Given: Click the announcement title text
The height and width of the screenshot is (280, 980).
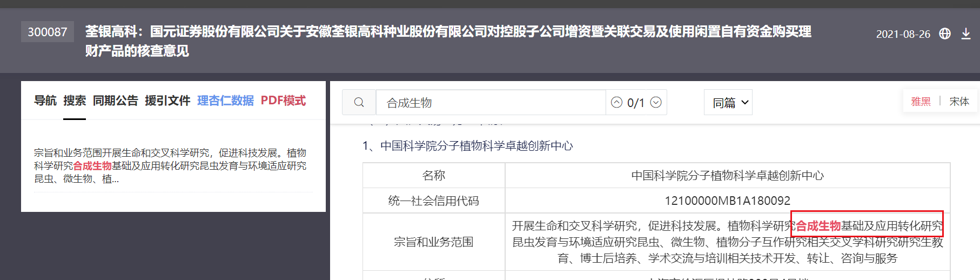Looking at the screenshot, I should coord(448,41).
